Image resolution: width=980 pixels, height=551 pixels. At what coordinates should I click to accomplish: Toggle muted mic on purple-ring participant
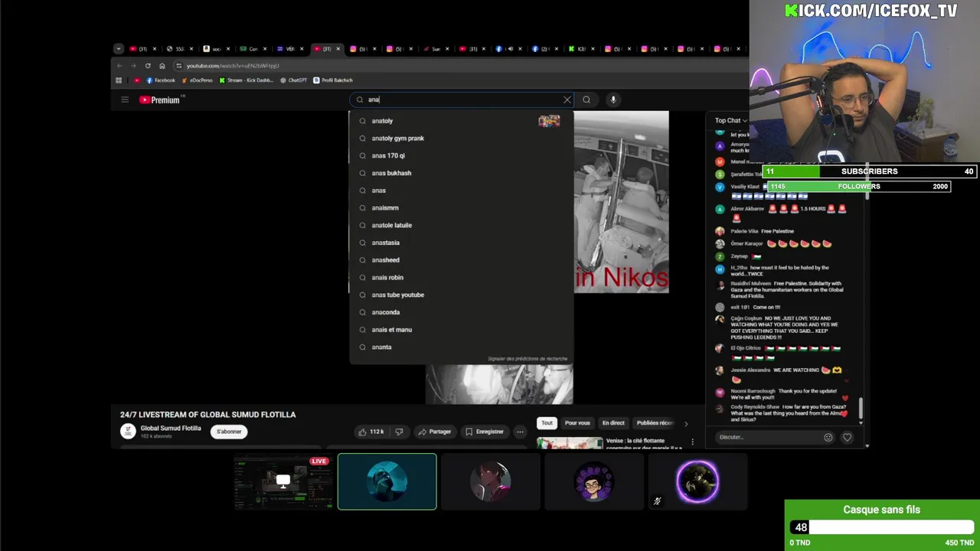pyautogui.click(x=657, y=501)
